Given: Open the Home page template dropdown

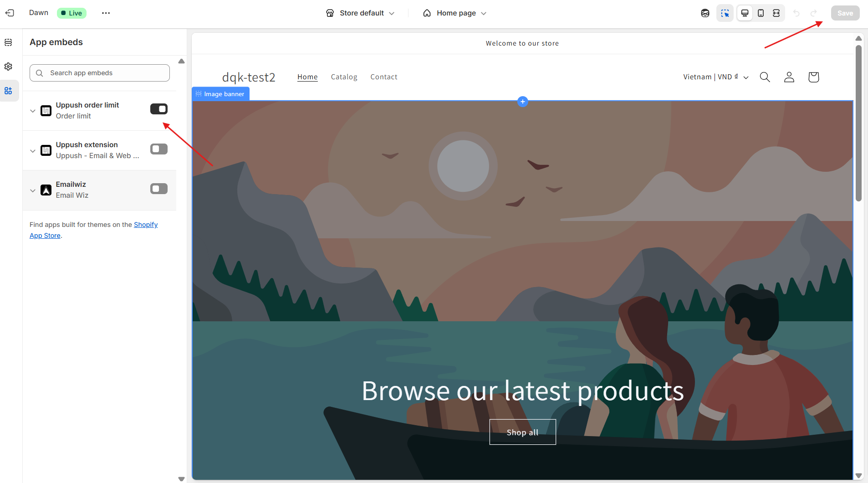Looking at the screenshot, I should (x=455, y=13).
